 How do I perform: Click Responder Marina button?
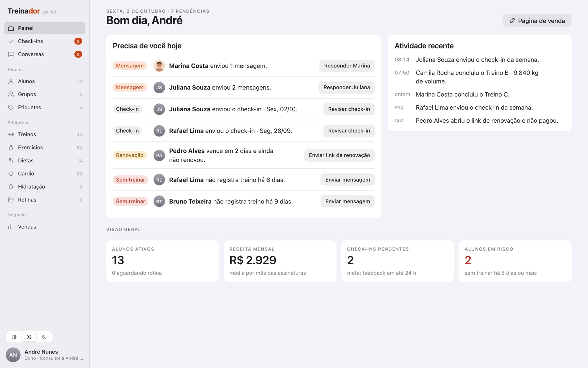click(x=347, y=66)
